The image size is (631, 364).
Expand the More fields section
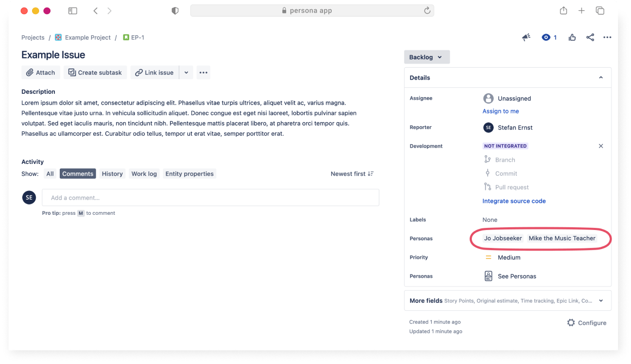tap(601, 301)
